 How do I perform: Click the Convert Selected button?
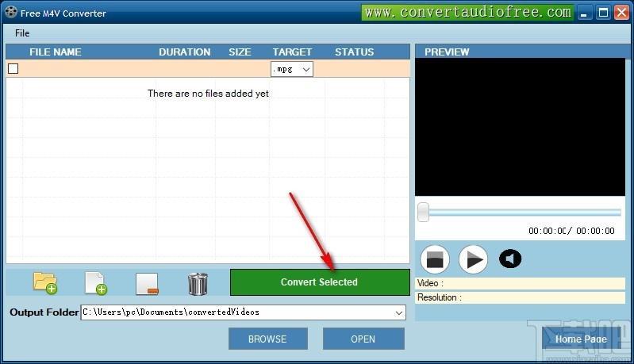320,282
